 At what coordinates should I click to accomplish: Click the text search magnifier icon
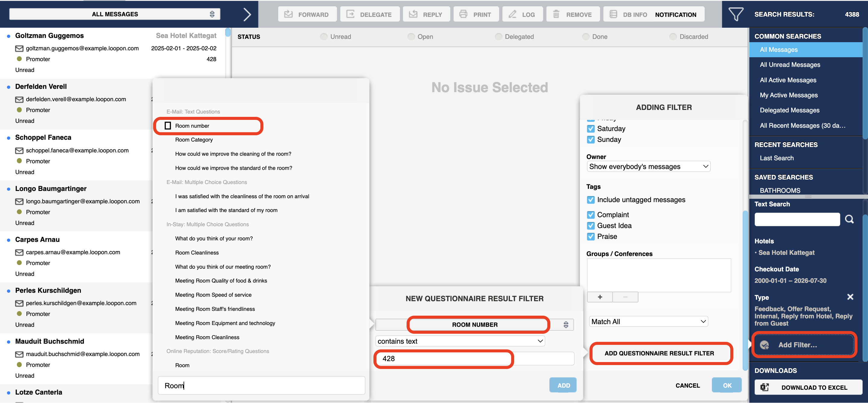coord(849,219)
